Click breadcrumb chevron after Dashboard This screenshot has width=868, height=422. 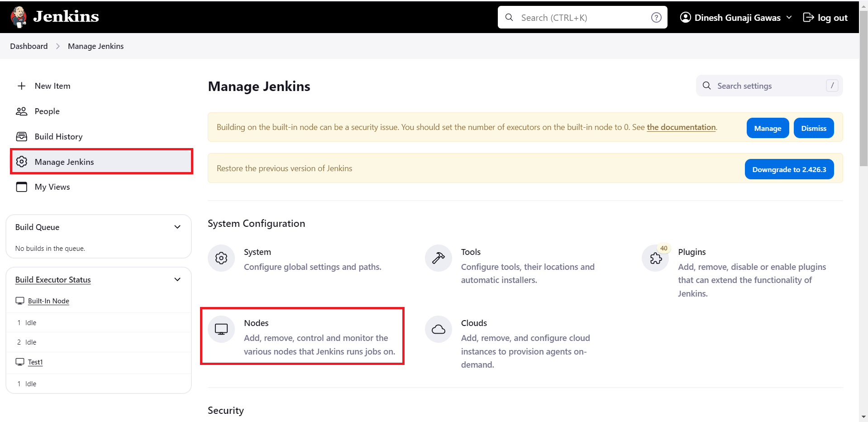pyautogui.click(x=58, y=46)
